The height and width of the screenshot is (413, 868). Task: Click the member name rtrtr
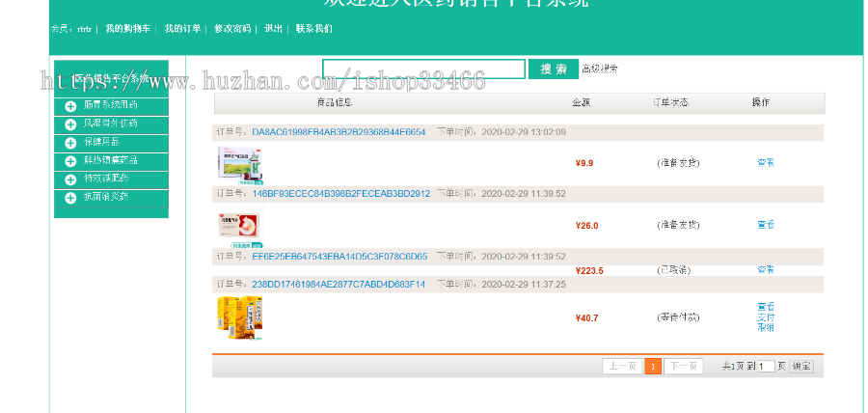click(x=84, y=29)
